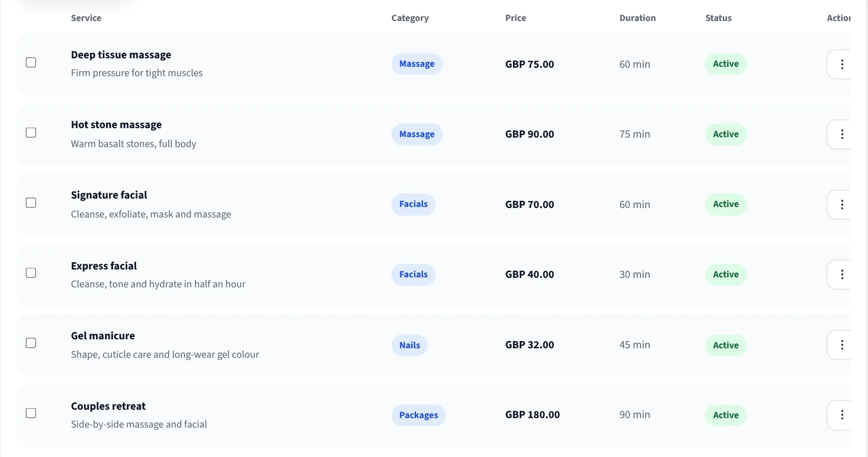Click the Service column header

86,18
